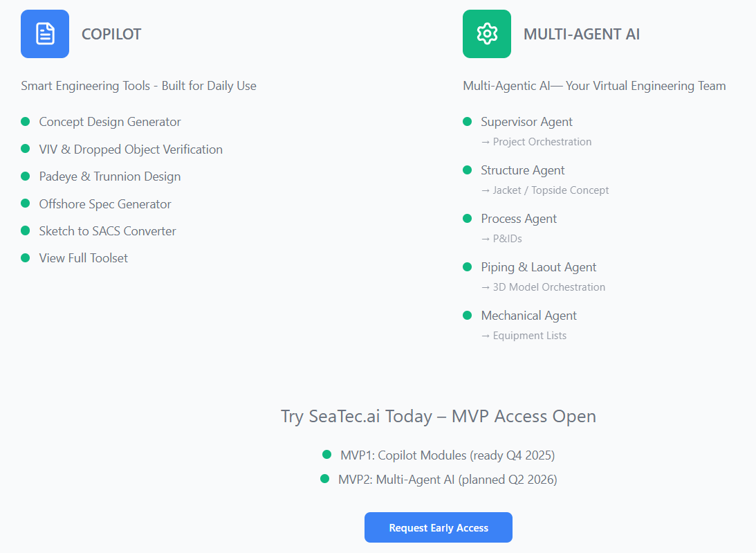Click the green bullet beside Supervisor Agent
Image resolution: width=756 pixels, height=553 pixels.
coord(468,122)
